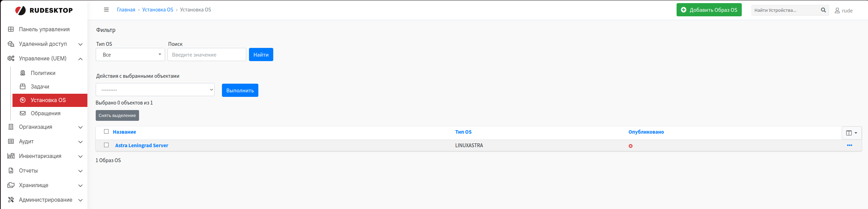Check the select-all checkbox in table header
The height and width of the screenshot is (209, 868).
click(x=106, y=132)
